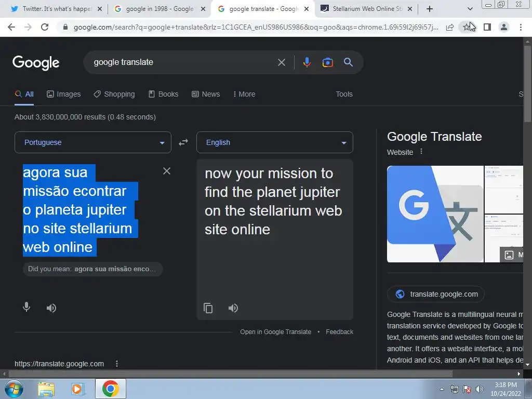Click the Google Translate logo thumbnail
This screenshot has width=532, height=399.
[435, 214]
